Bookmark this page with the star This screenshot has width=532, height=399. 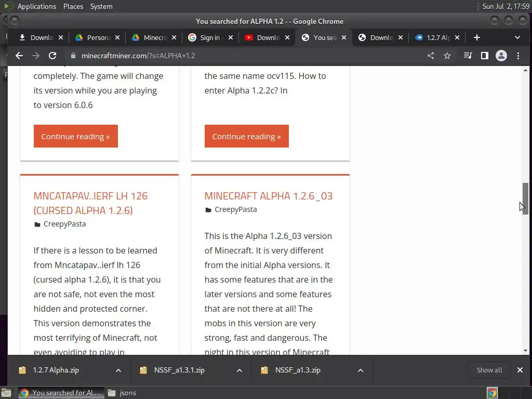pos(447,56)
